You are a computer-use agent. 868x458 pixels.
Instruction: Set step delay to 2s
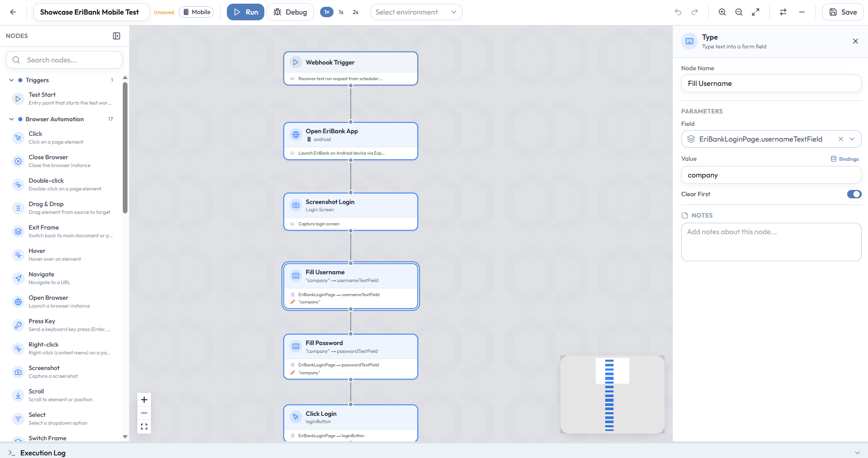click(x=355, y=12)
